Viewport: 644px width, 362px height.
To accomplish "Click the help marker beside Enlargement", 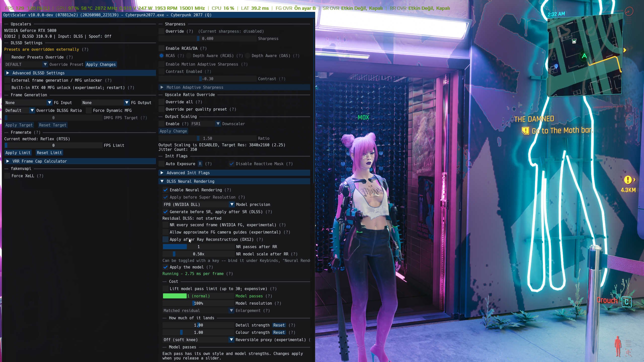I will (x=267, y=310).
